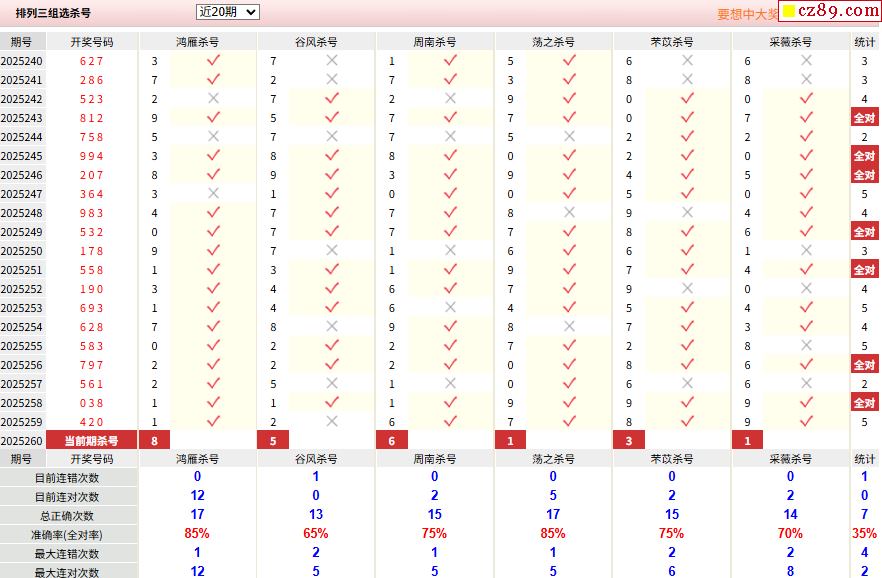Viewport: 882px width, 578px height.
Task: Click 鸿雁杀号 gray cross in row 2025242
Action: pos(213,98)
